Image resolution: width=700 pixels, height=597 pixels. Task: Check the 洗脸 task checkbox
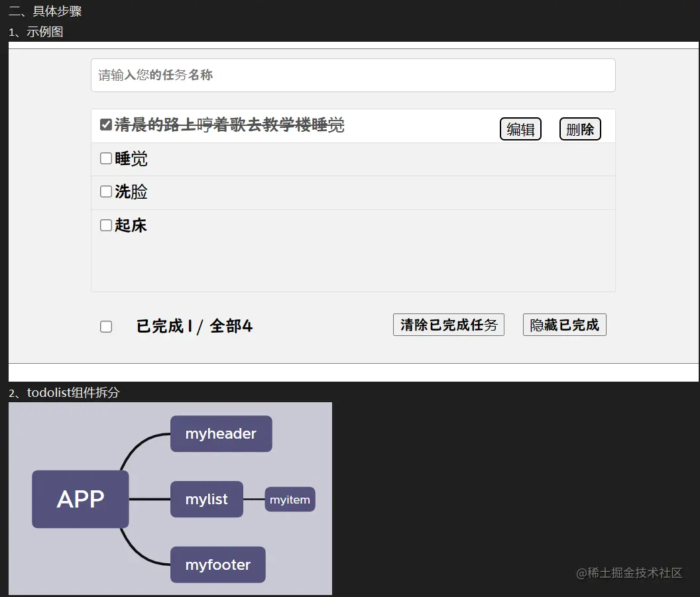[106, 191]
